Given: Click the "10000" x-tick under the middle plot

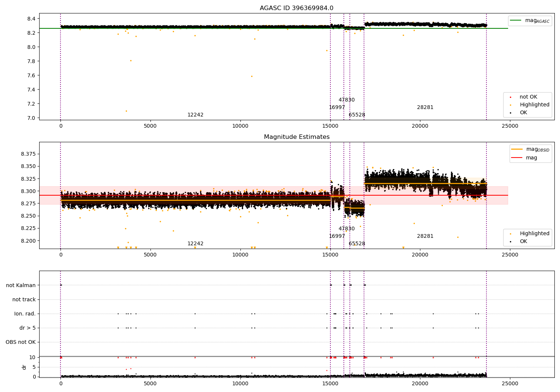Looking at the screenshot, I should click(x=240, y=255).
